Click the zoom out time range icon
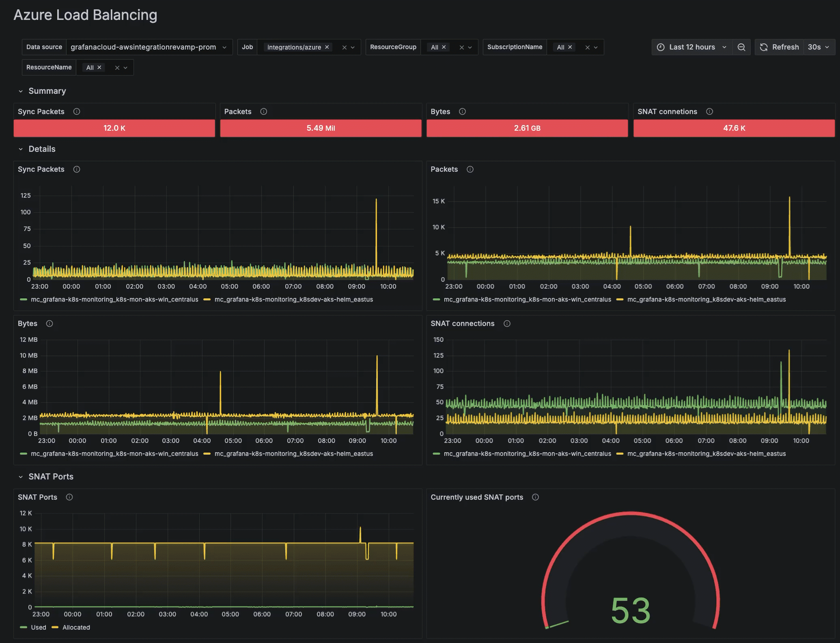This screenshot has height=643, width=840. point(741,47)
